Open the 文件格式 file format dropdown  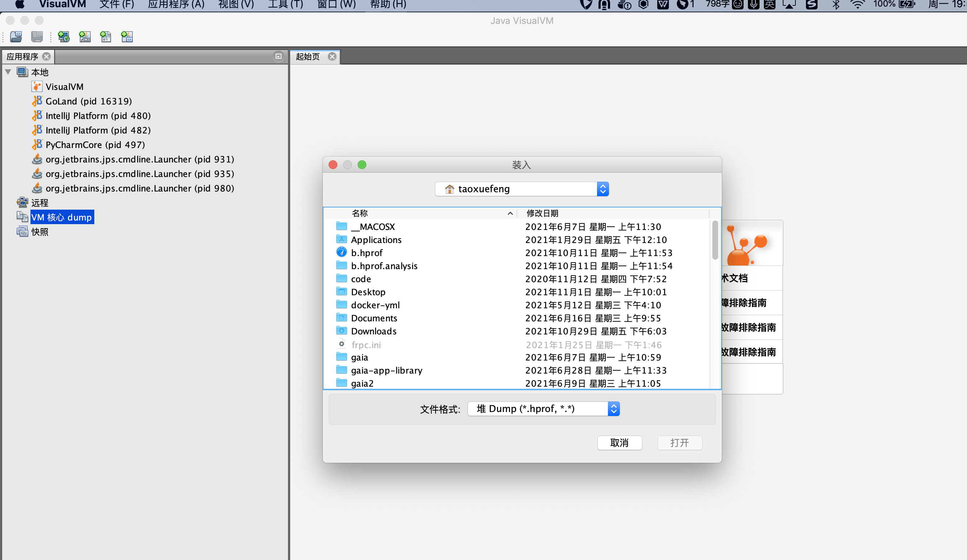[543, 409]
